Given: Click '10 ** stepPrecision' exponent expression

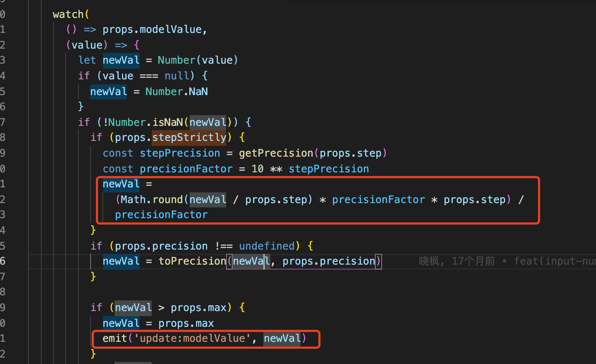Looking at the screenshot, I should click(x=310, y=169).
